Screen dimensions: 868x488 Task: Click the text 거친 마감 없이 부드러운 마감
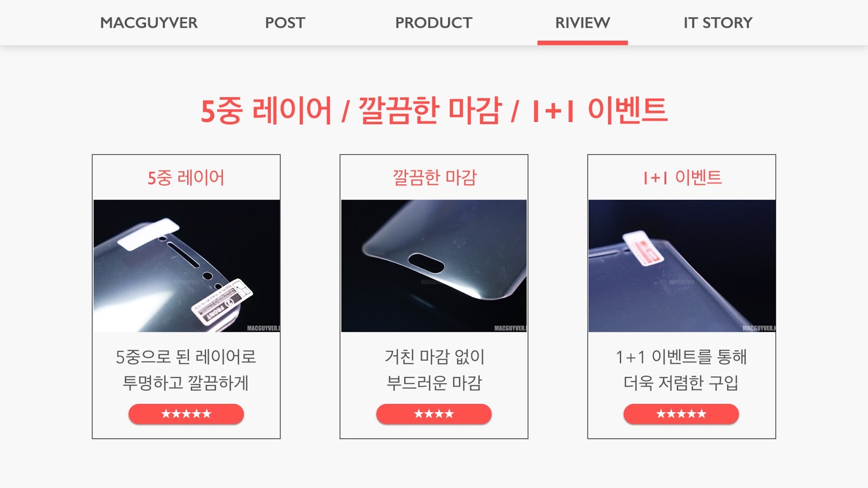(434, 370)
